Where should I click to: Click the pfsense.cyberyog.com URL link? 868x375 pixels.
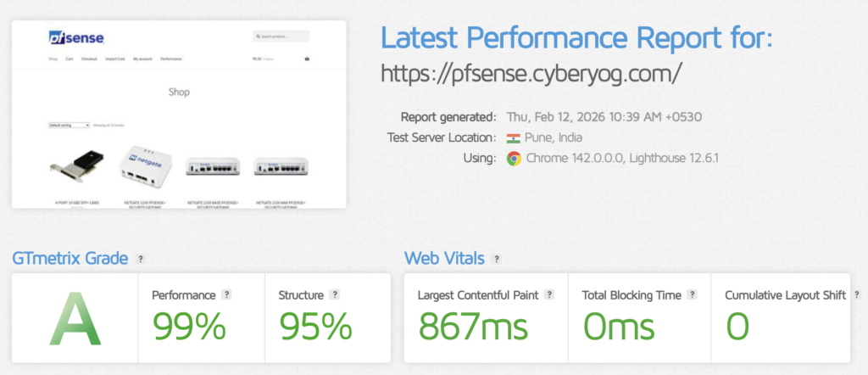[x=531, y=74]
